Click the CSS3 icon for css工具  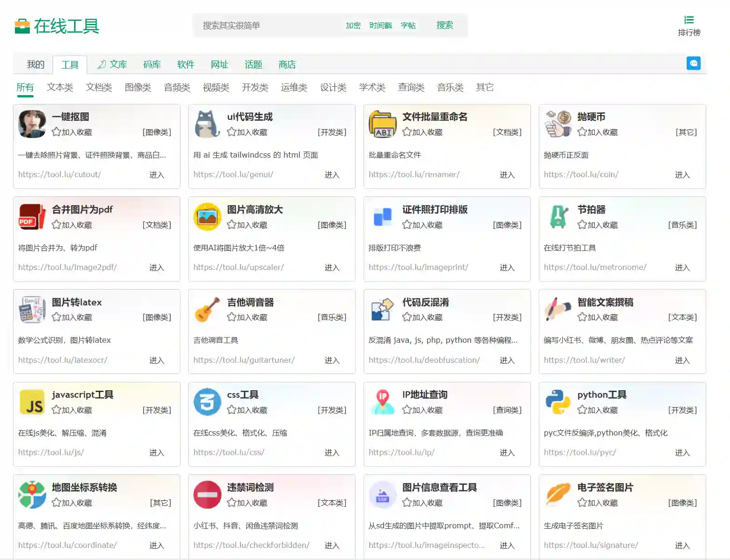[207, 402]
